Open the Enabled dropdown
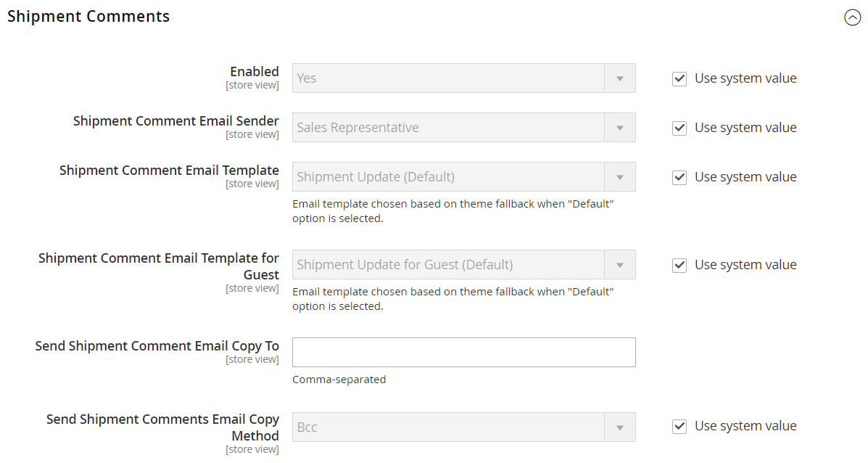The image size is (868, 463). 450,78
